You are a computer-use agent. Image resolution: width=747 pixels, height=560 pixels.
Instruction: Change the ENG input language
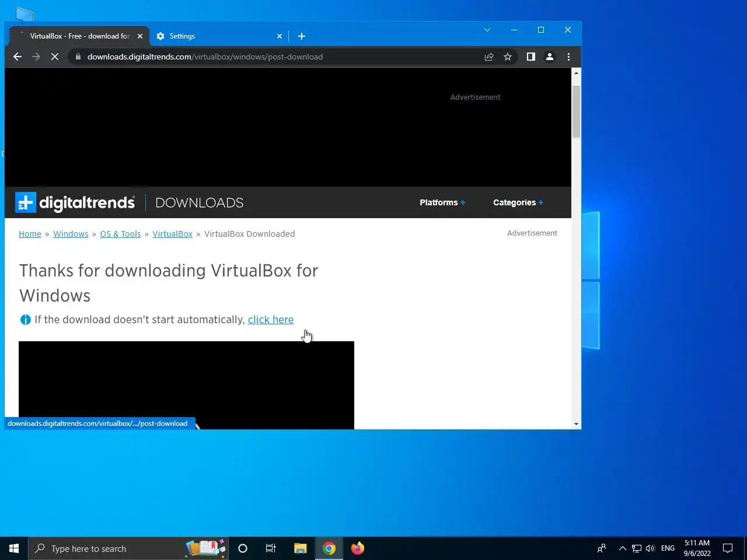pyautogui.click(x=668, y=548)
